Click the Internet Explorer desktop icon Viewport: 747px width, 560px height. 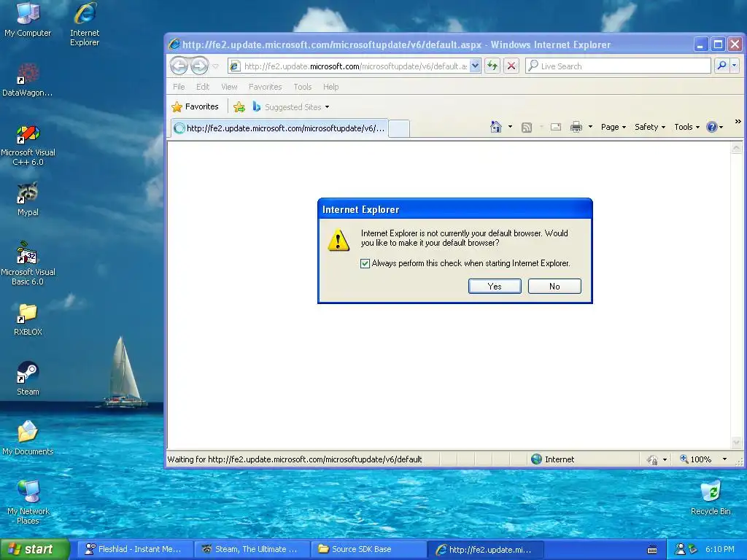[x=85, y=24]
